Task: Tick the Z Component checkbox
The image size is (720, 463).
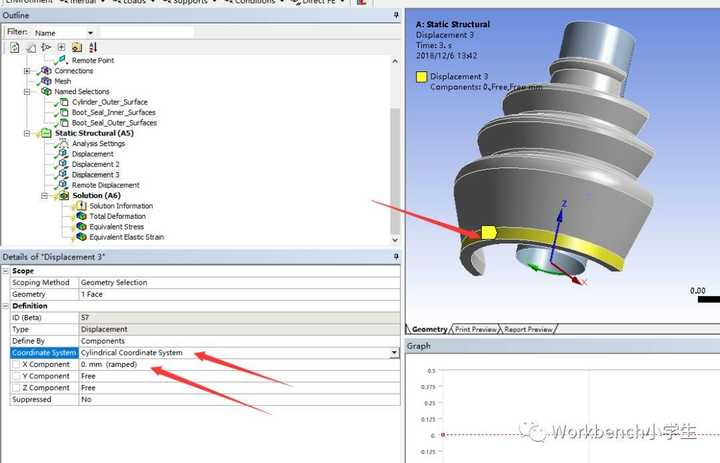Action: point(17,388)
